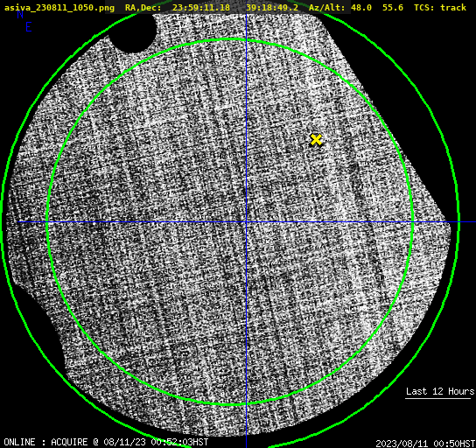Click the RA value 23:59:11.18

pyautogui.click(x=201, y=7)
